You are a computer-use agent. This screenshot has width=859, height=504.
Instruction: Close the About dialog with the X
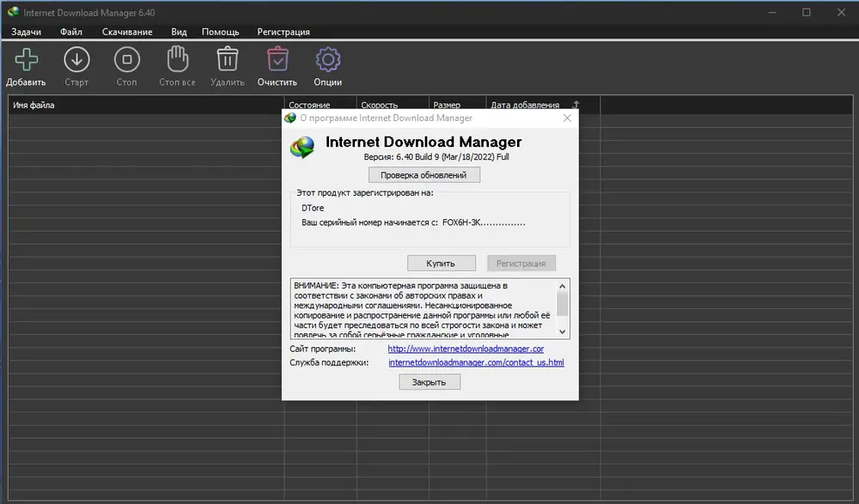[567, 118]
